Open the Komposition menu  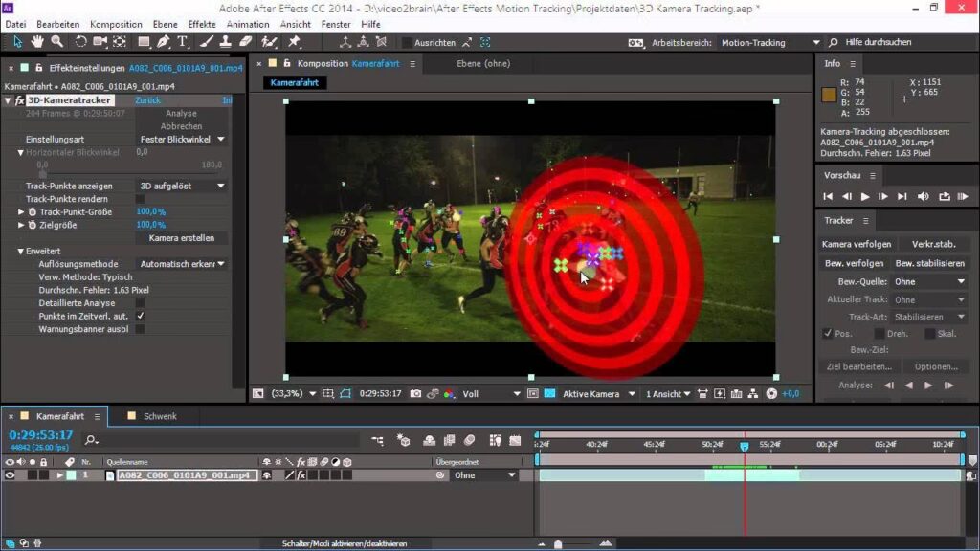click(116, 24)
